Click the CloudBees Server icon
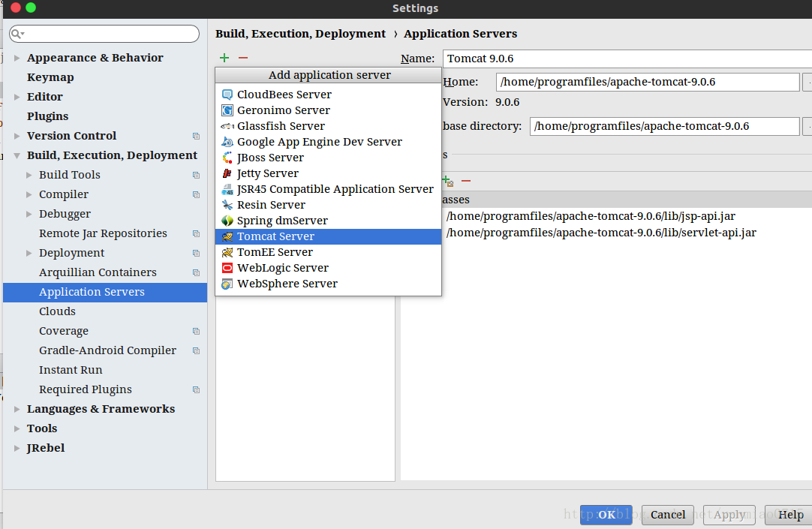Viewport: 812px width, 529px height. coord(227,95)
